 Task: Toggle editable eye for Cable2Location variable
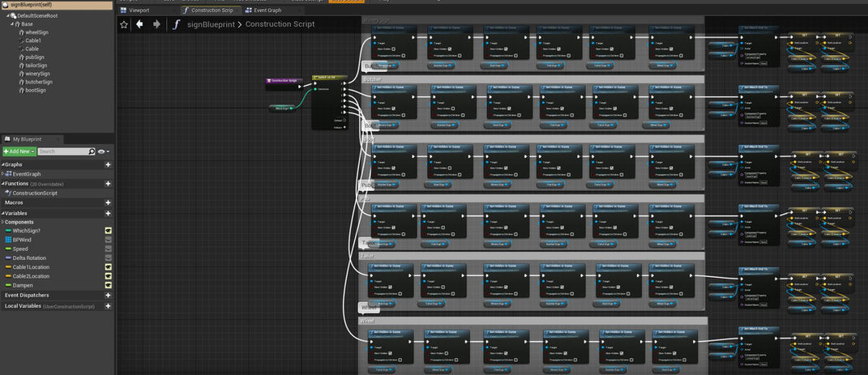109,276
